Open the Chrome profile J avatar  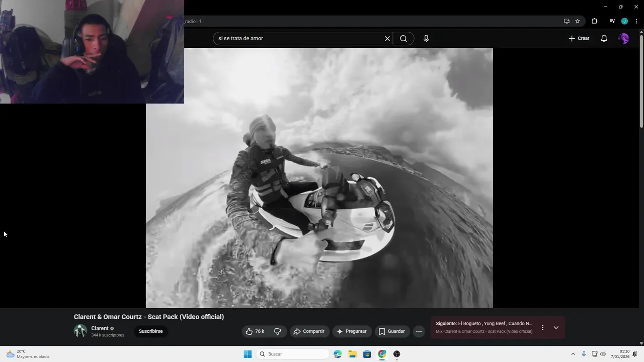click(624, 21)
